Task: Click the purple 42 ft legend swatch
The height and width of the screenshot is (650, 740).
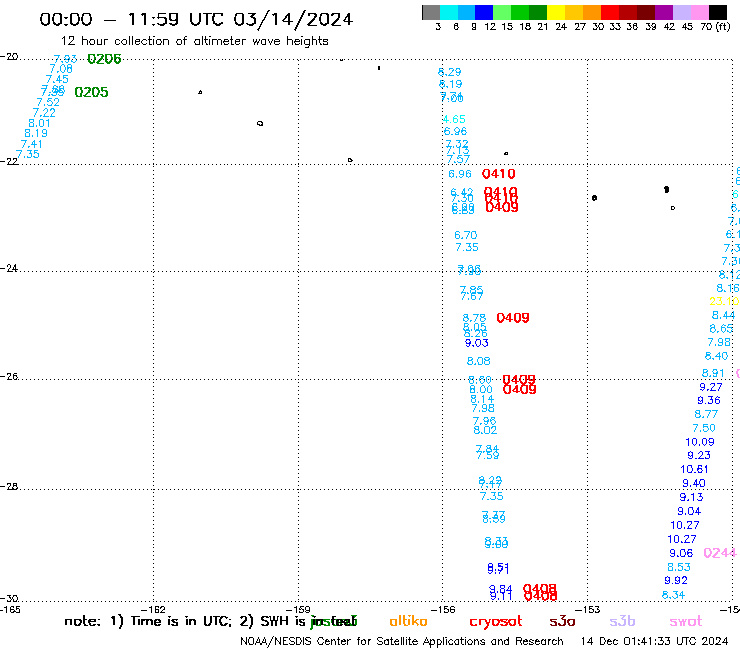Action: point(664,12)
